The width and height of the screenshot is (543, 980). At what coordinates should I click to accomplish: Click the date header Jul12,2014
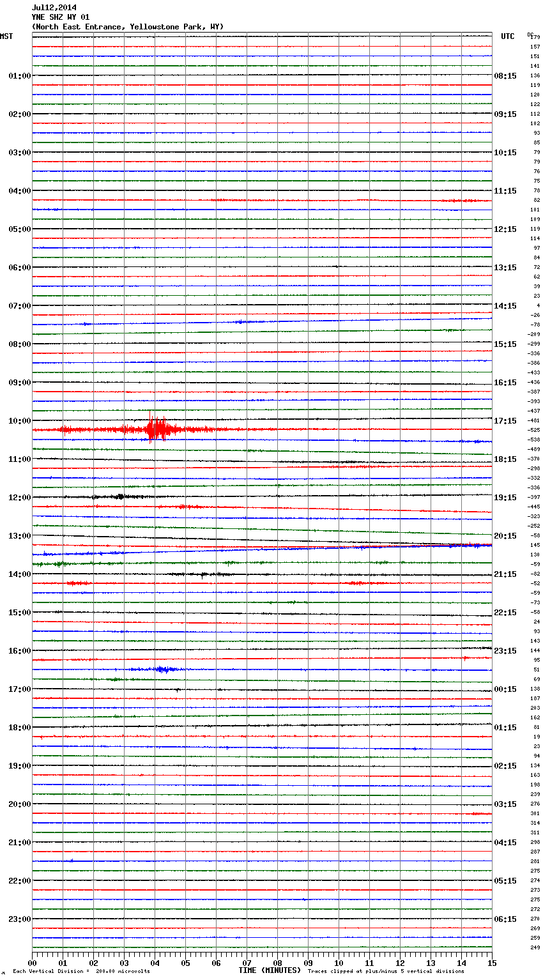point(54,8)
